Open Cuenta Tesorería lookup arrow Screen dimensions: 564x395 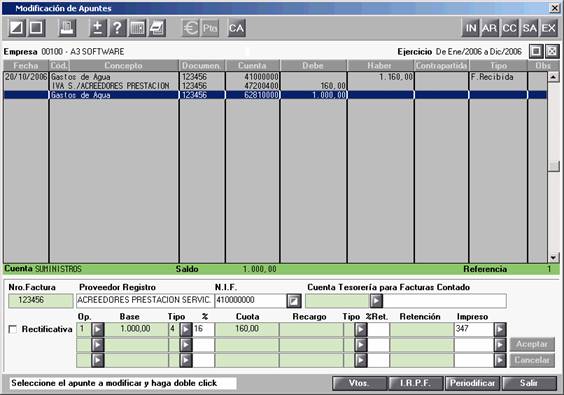click(376, 301)
